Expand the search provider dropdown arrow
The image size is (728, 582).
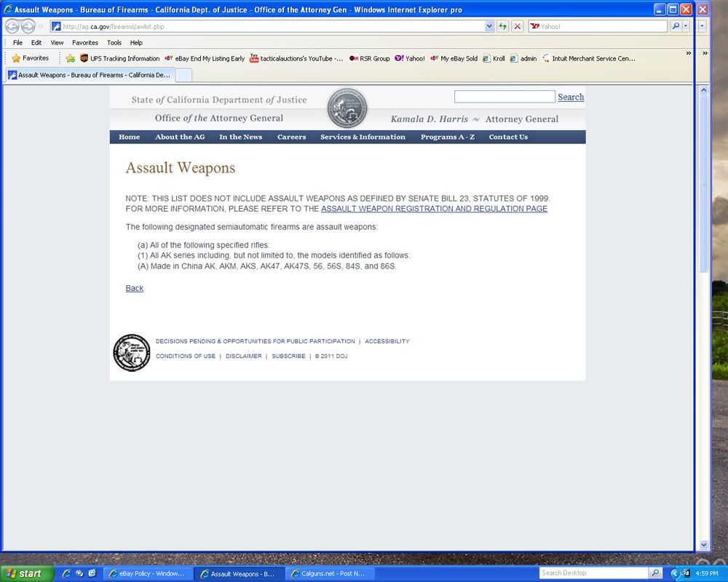point(687,26)
